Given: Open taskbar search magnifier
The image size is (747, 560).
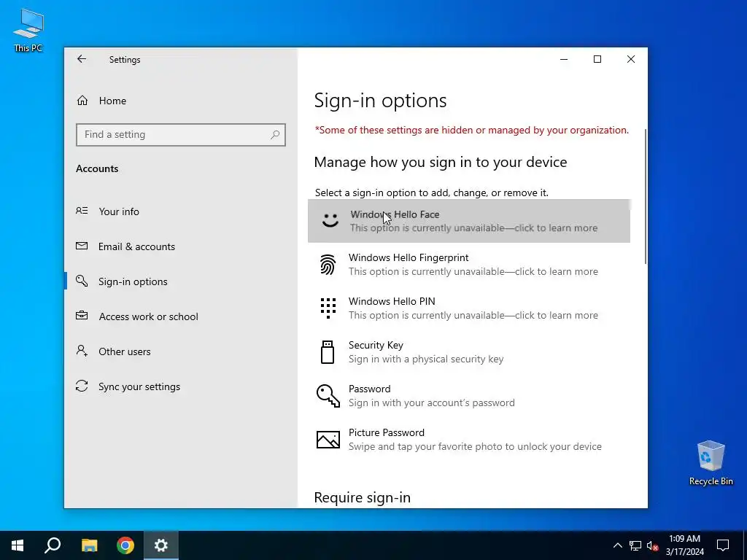Looking at the screenshot, I should click(53, 545).
